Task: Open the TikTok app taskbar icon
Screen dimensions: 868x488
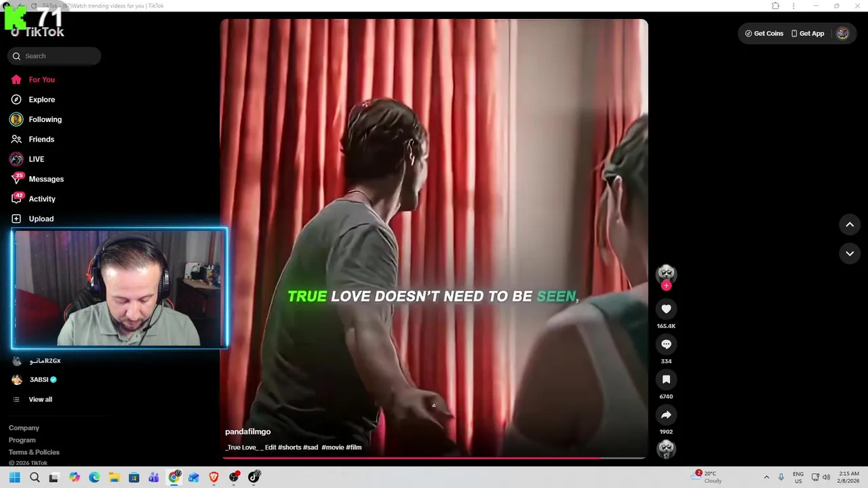Action: coord(254,477)
